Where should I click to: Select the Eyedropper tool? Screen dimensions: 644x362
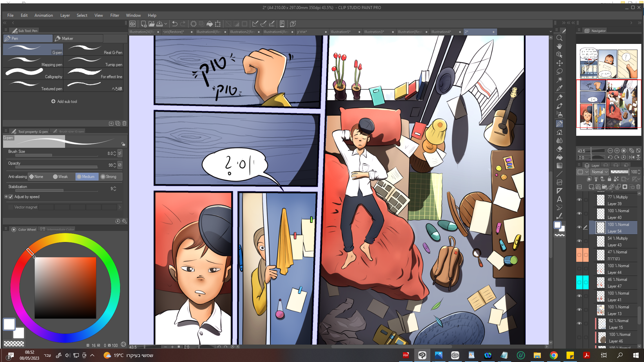coord(559,88)
